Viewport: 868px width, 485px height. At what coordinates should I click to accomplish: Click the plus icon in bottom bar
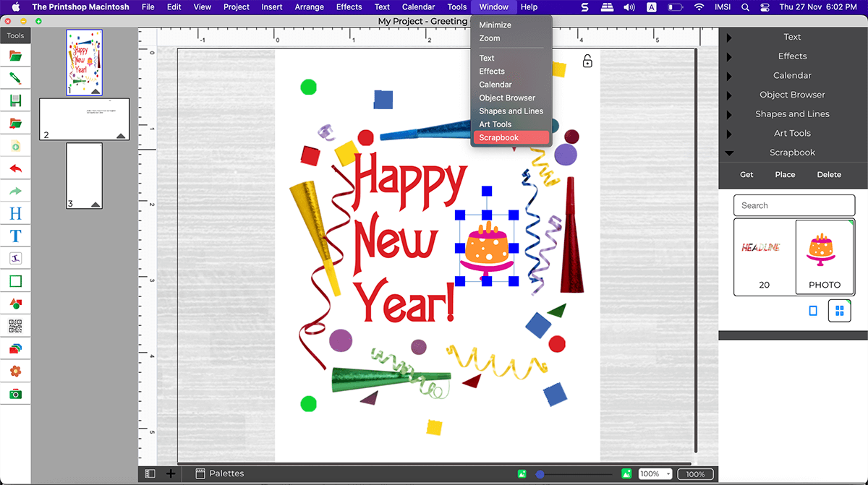[x=171, y=473]
